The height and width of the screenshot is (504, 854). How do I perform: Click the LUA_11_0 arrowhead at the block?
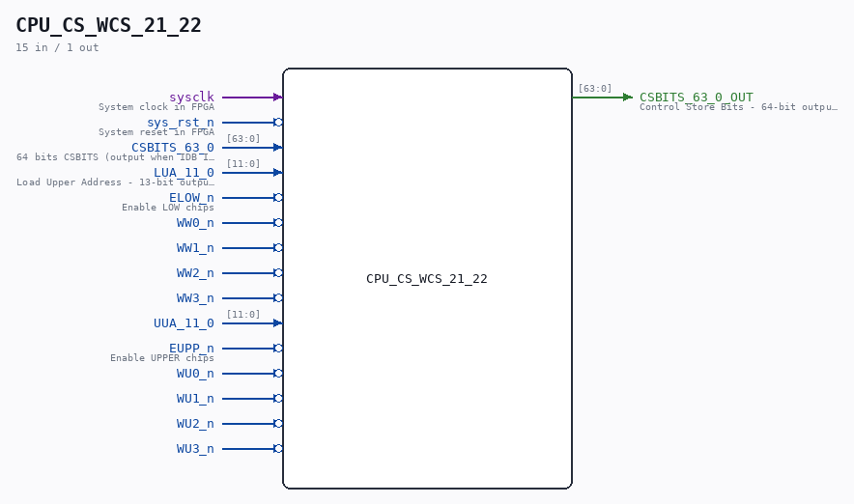click(278, 173)
